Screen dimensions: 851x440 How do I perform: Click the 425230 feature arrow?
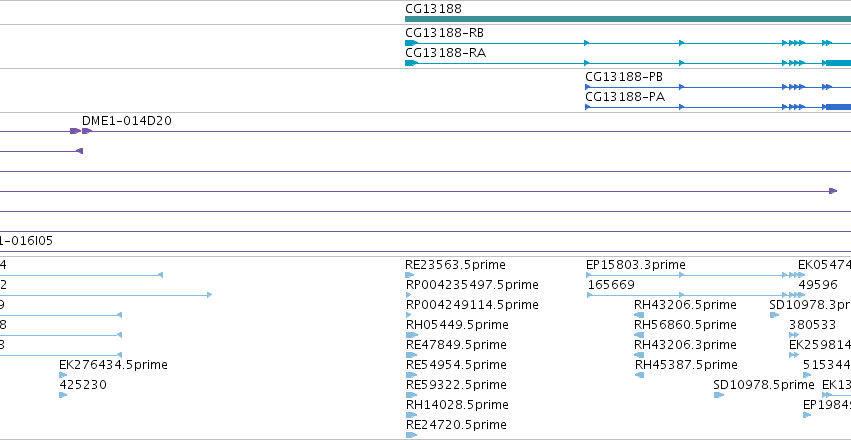63,395
